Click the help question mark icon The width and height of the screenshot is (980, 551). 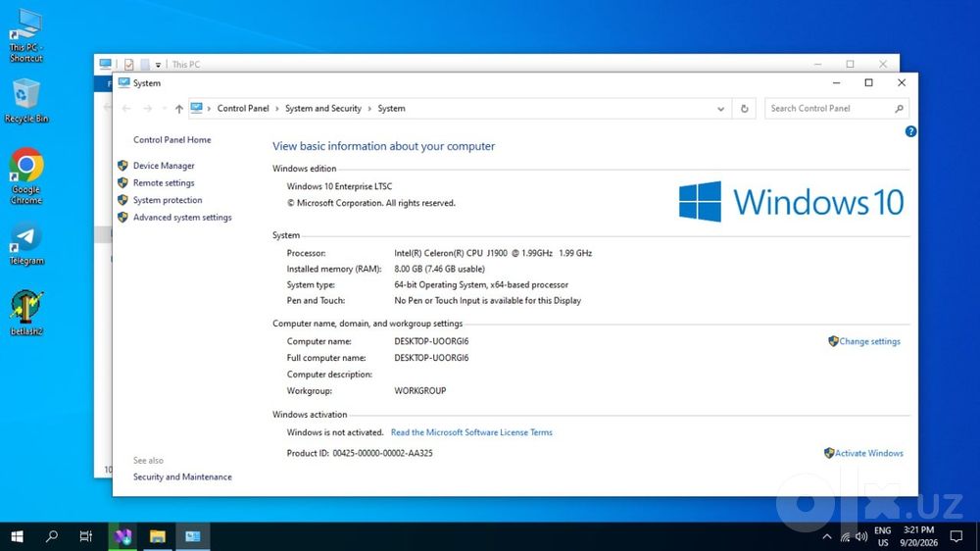[x=910, y=131]
